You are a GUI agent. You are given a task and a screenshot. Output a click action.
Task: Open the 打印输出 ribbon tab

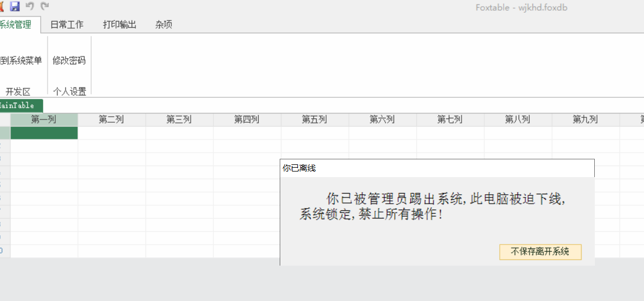click(119, 25)
